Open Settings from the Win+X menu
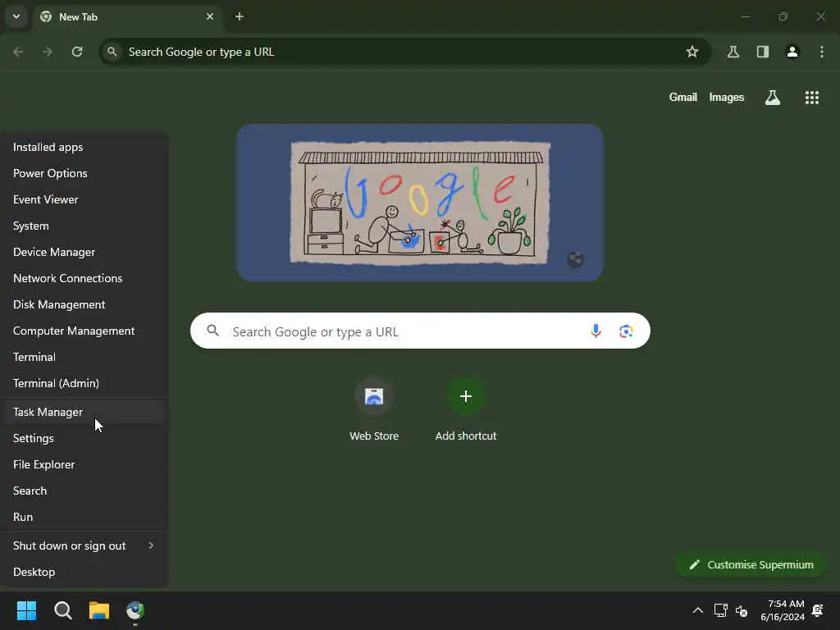Image resolution: width=840 pixels, height=630 pixels. pyautogui.click(x=84, y=438)
